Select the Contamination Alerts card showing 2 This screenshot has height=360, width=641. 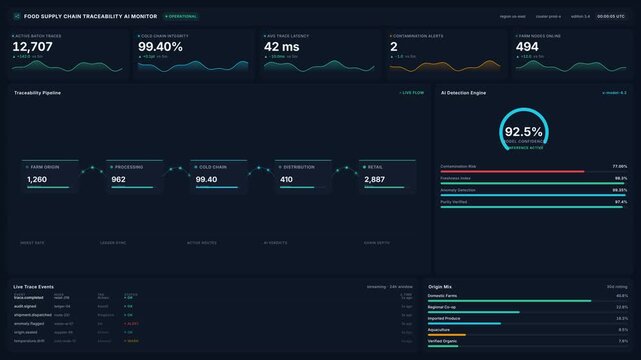point(445,54)
